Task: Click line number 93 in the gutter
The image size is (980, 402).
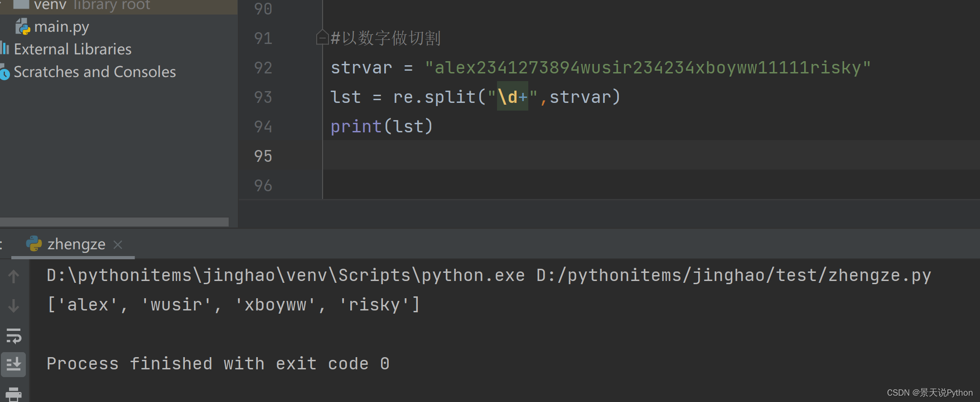Action: (x=263, y=97)
